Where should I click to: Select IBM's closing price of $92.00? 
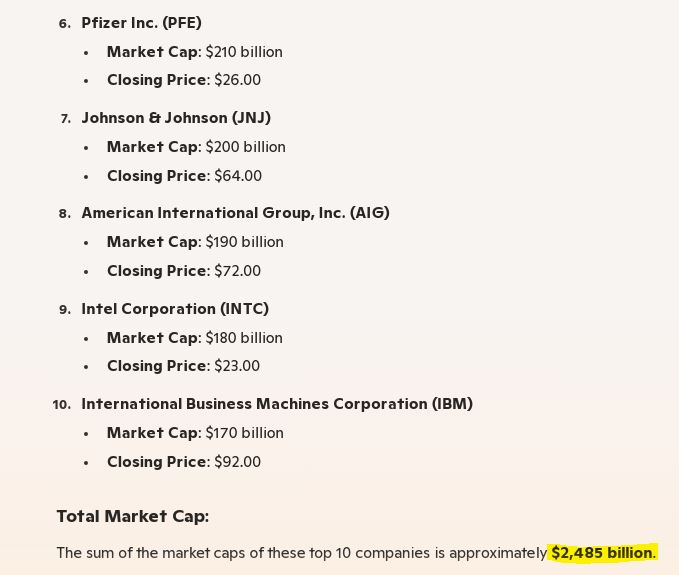click(x=184, y=462)
